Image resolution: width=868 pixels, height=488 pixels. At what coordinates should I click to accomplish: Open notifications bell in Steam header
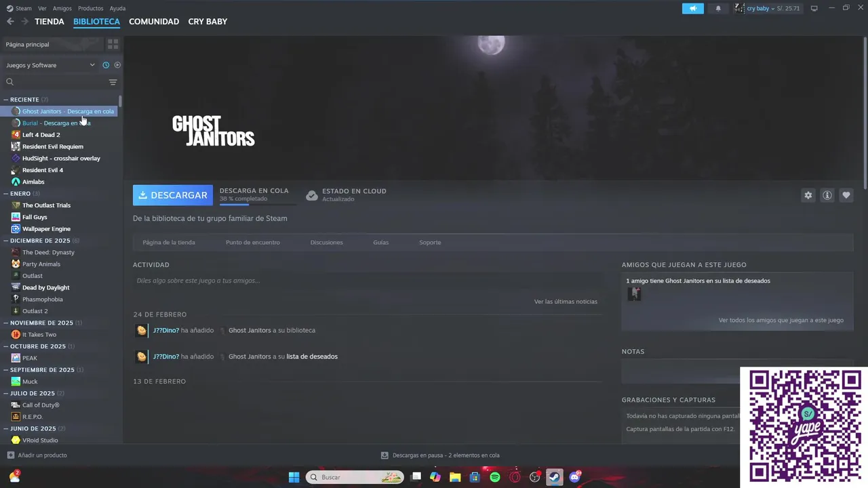718,8
